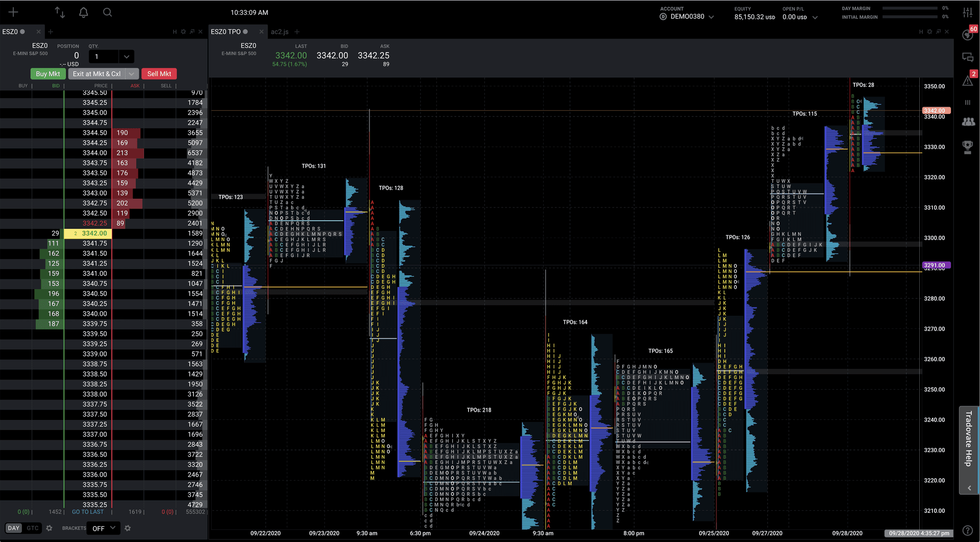The height and width of the screenshot is (542, 980).
Task: Click the GO TO LAST link
Action: pyautogui.click(x=88, y=512)
